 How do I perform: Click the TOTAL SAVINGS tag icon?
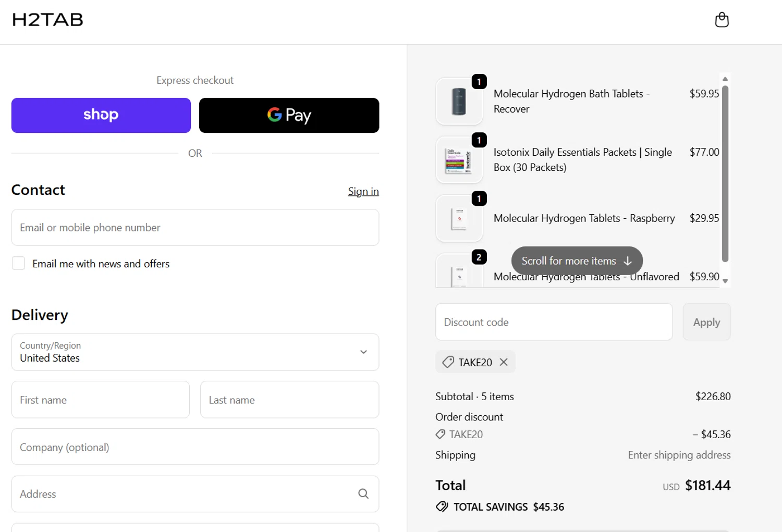coord(442,506)
